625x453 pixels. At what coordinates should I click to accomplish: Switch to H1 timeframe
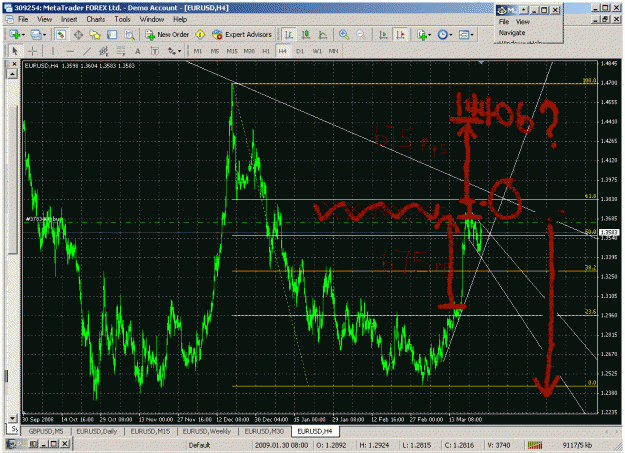(x=266, y=51)
